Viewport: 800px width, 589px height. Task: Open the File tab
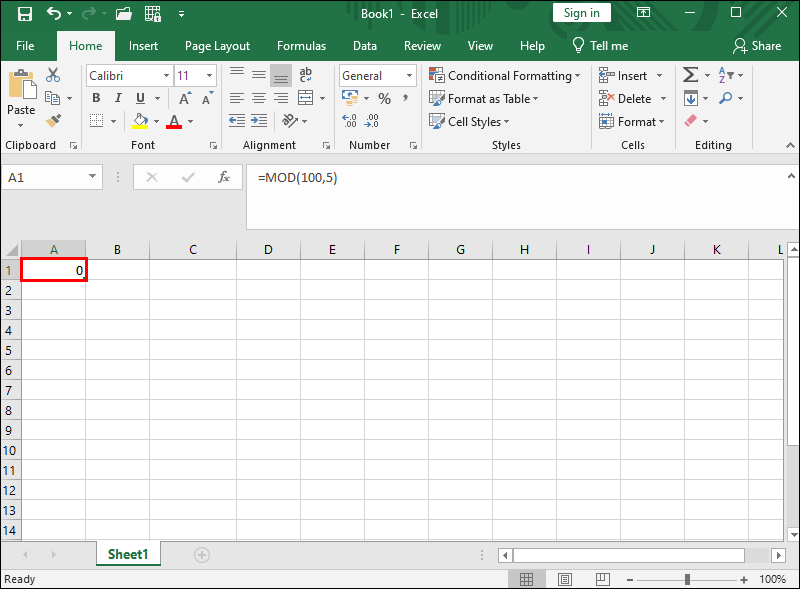[25, 46]
